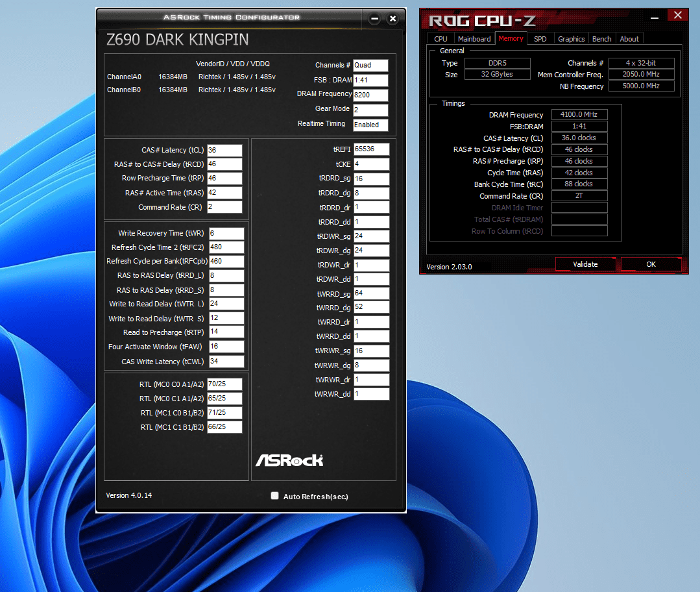This screenshot has width=700, height=592.
Task: Click the Row Precharge Time (tRP) field
Action: coord(224,178)
